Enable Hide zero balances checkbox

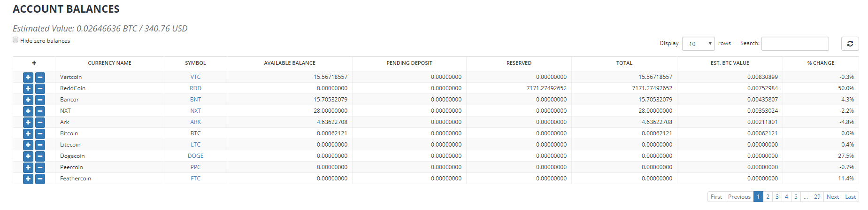pyautogui.click(x=15, y=40)
